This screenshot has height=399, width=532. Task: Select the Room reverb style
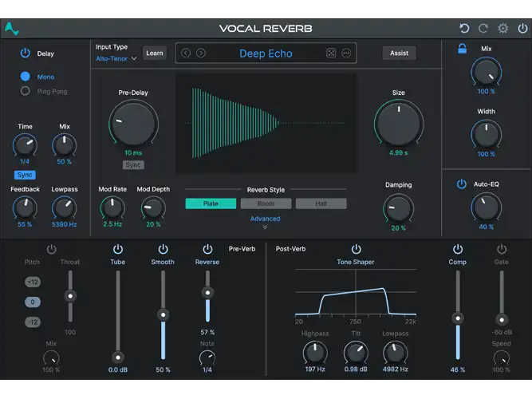[266, 203]
